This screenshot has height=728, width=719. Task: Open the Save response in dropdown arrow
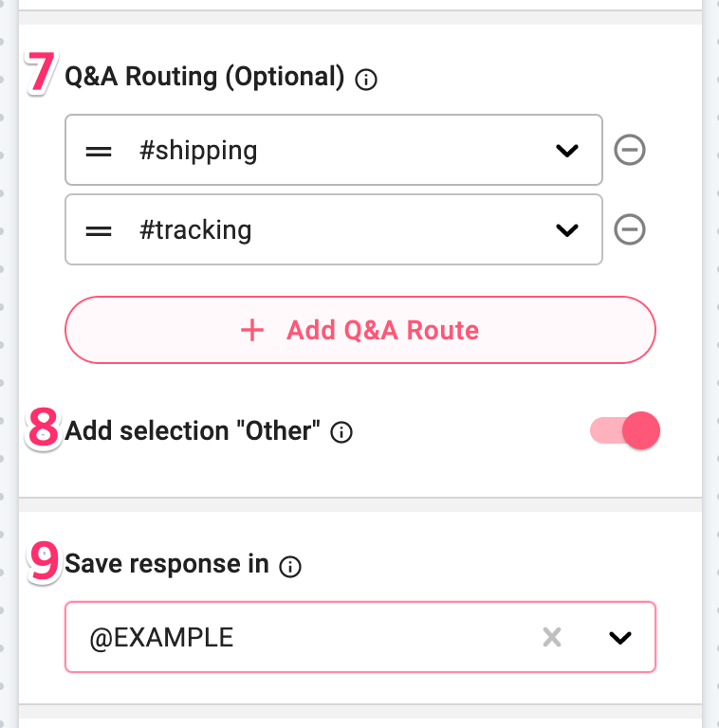(x=620, y=637)
